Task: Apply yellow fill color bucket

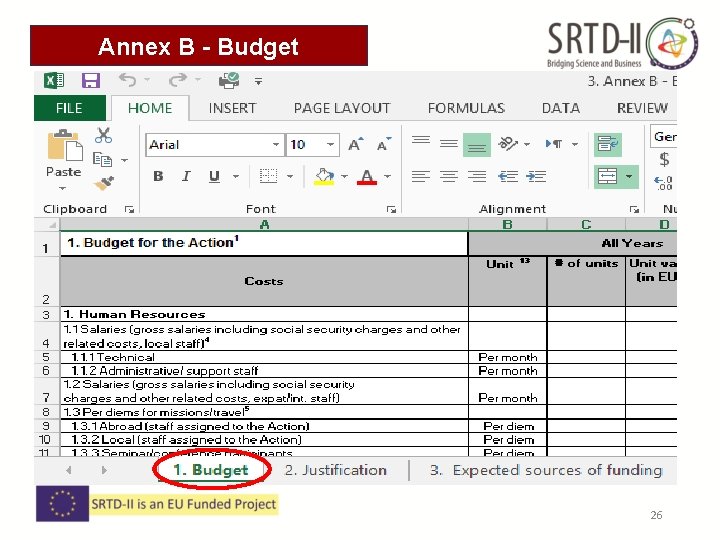Action: (325, 177)
